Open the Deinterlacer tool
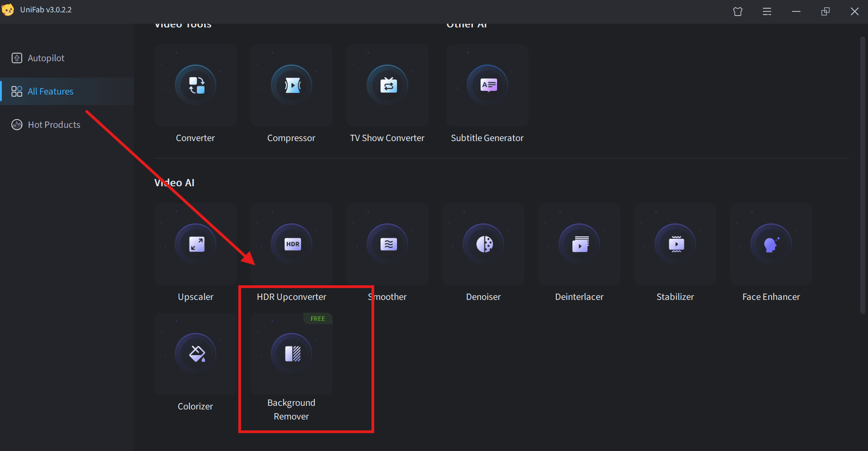The height and width of the screenshot is (451, 868). (579, 245)
